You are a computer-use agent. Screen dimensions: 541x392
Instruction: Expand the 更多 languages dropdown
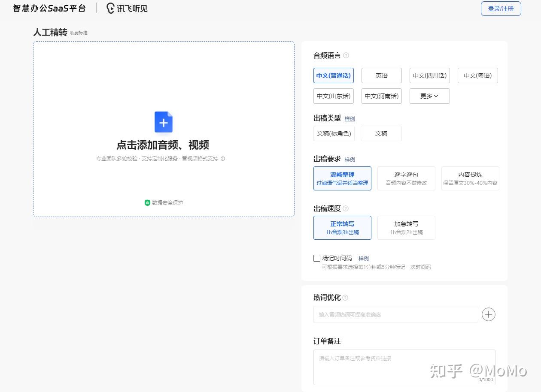pyautogui.click(x=430, y=96)
